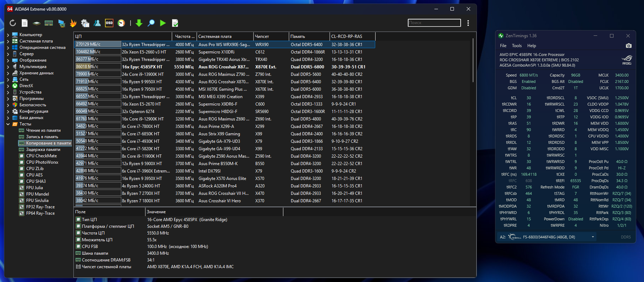Expand the Отображение tree node

pos(8,60)
